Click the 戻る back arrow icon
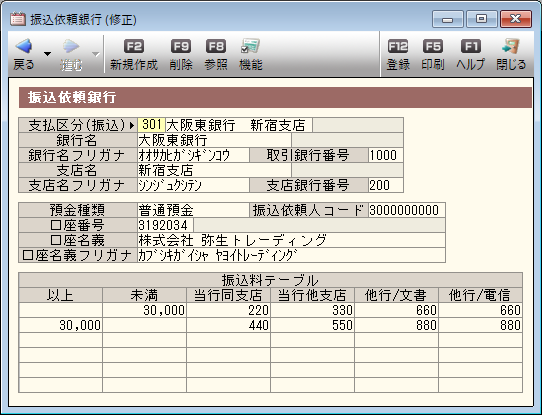This screenshot has height=415, width=542. click(24, 46)
